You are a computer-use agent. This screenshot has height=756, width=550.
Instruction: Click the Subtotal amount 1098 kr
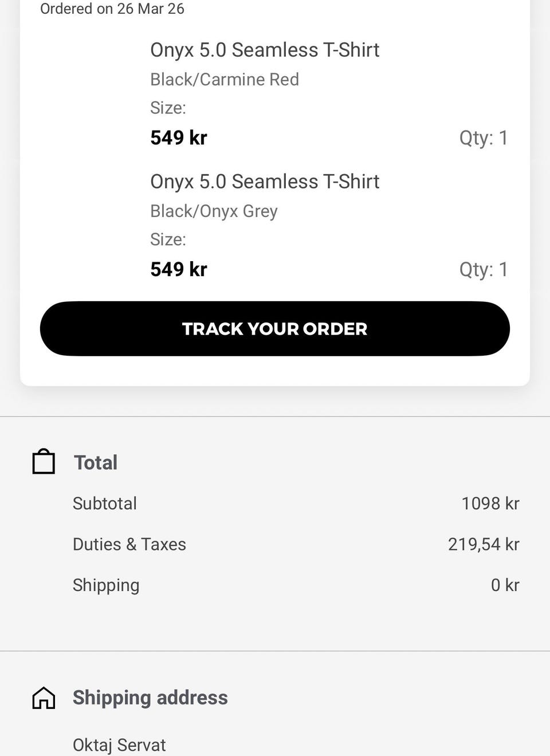(490, 503)
